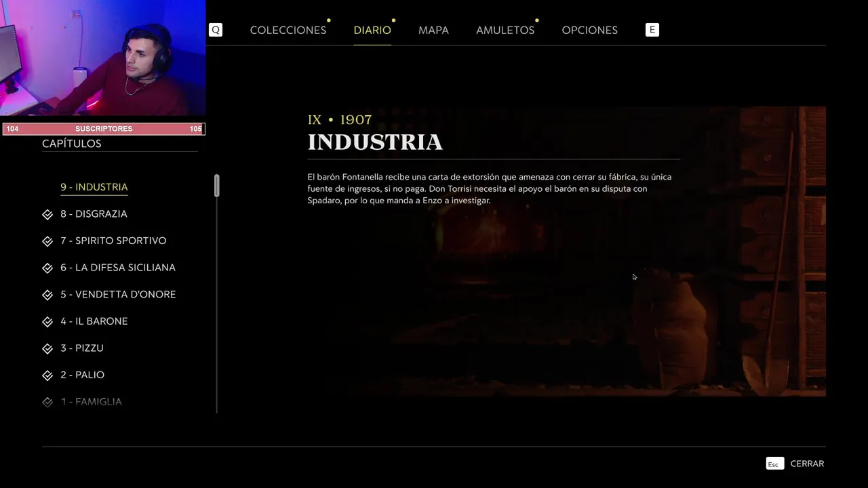This screenshot has height=488, width=868.
Task: Open the OPCIONES tab
Action: click(x=589, y=30)
